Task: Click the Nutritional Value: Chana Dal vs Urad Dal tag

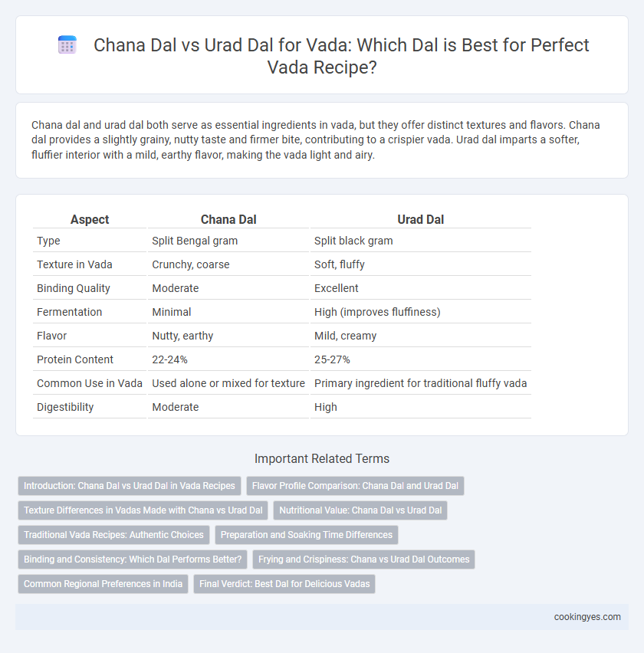Action: coord(360,510)
